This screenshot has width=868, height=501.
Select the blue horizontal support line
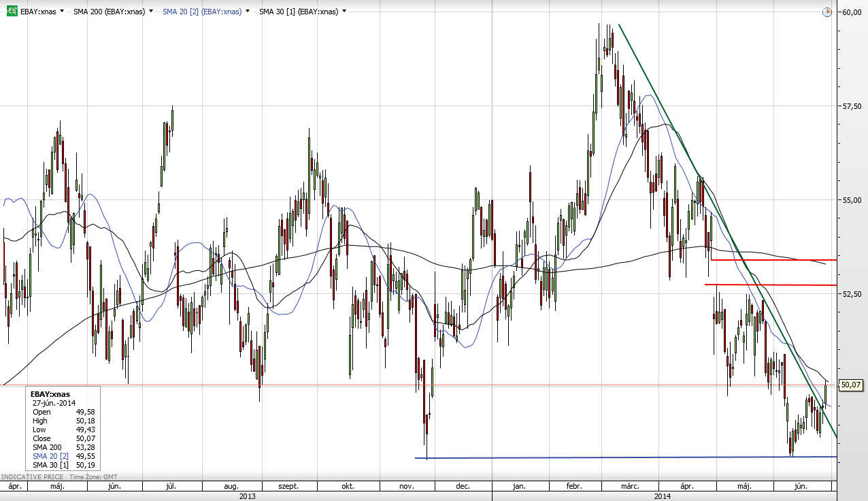pyautogui.click(x=625, y=457)
